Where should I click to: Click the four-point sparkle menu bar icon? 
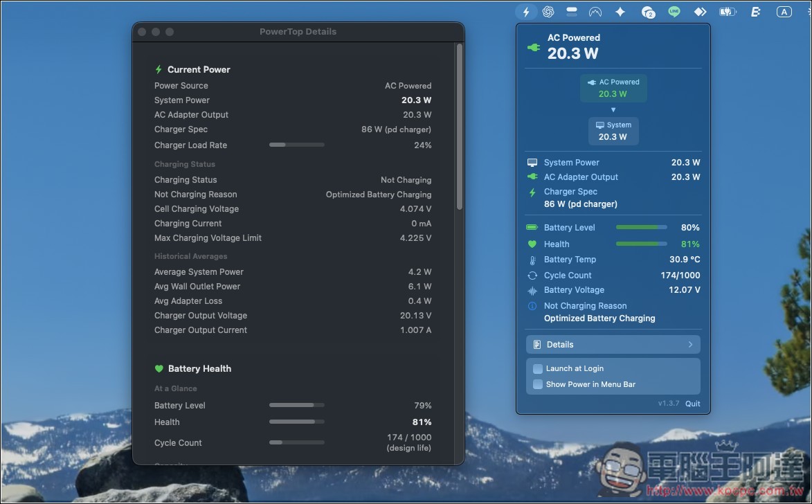click(x=620, y=11)
